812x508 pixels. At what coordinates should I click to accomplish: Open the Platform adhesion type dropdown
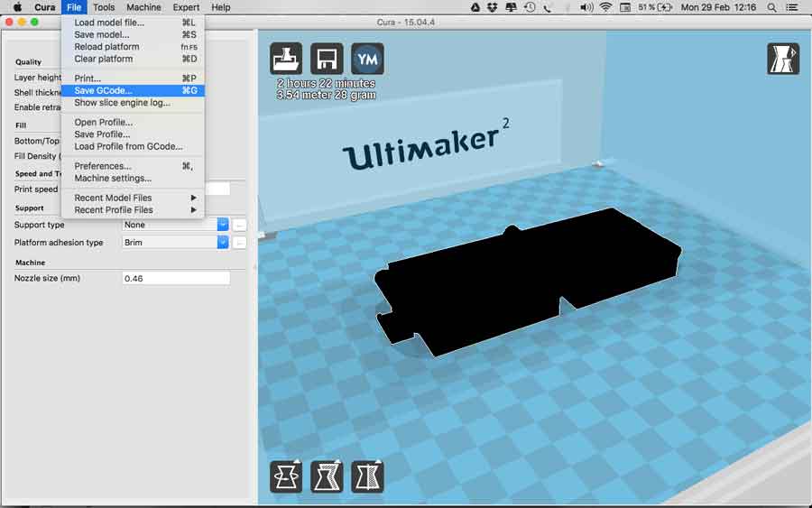click(x=176, y=243)
